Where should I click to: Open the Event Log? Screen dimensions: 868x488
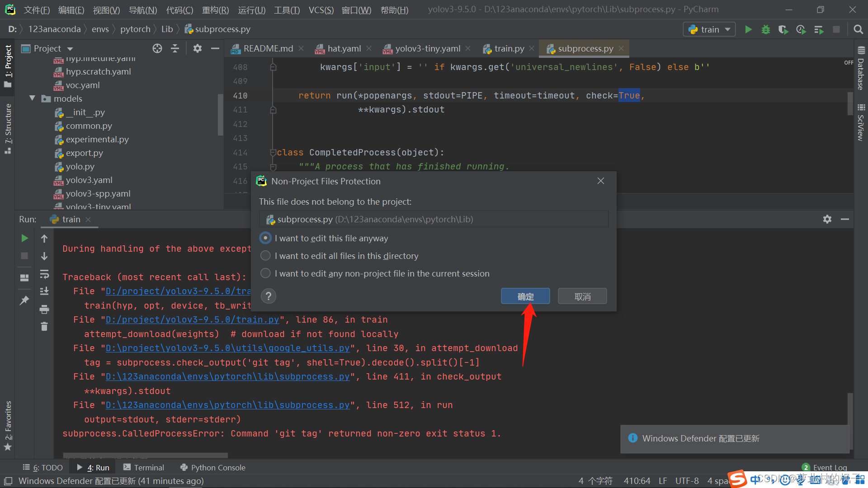[x=825, y=467]
